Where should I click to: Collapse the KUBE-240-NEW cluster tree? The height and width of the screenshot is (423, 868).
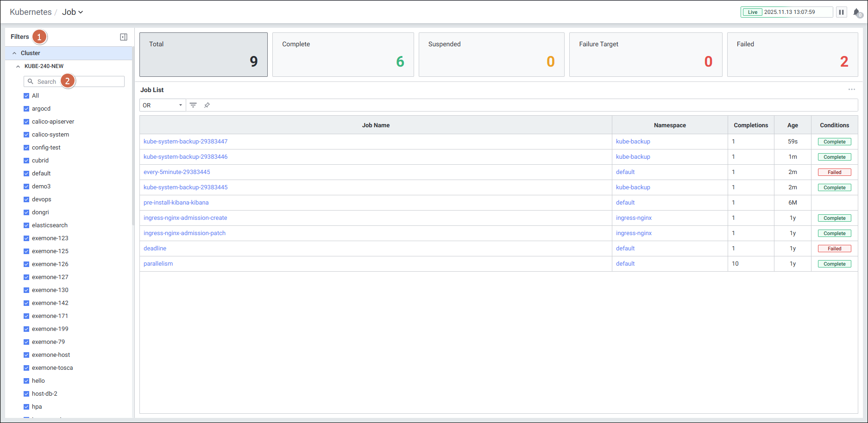point(18,66)
